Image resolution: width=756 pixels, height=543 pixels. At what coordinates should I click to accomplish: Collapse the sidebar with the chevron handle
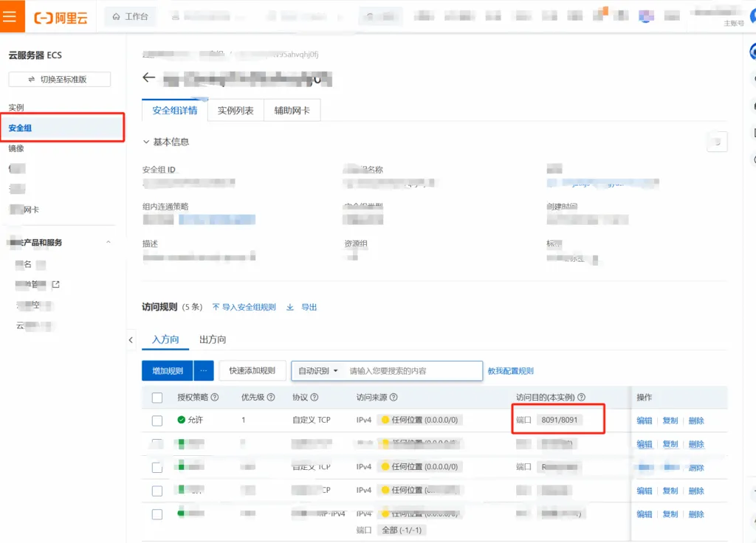tap(131, 339)
